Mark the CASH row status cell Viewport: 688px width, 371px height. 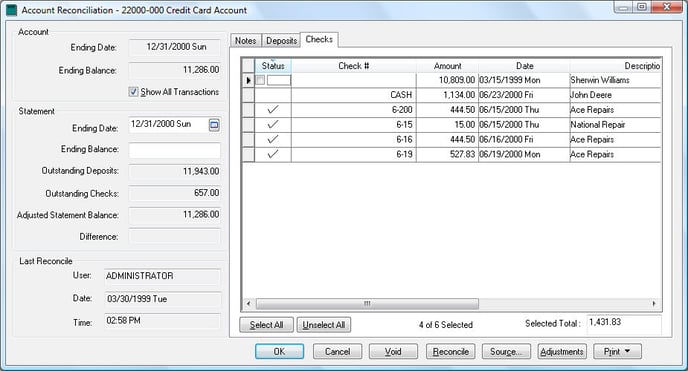[x=273, y=95]
